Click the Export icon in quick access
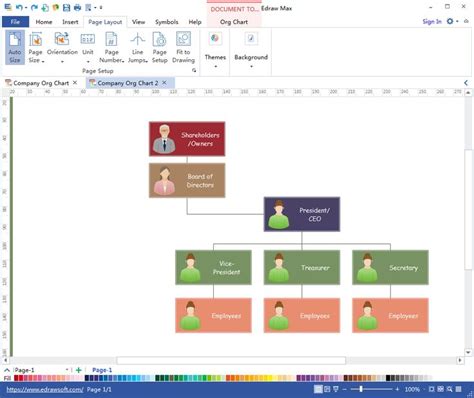The width and height of the screenshot is (474, 398). point(88,7)
